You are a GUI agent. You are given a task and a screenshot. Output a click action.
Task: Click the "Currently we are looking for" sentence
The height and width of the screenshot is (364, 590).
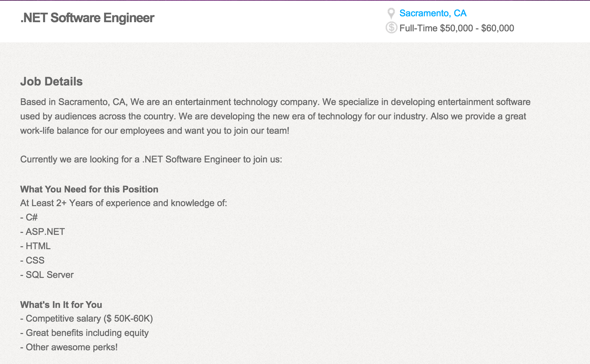point(151,159)
